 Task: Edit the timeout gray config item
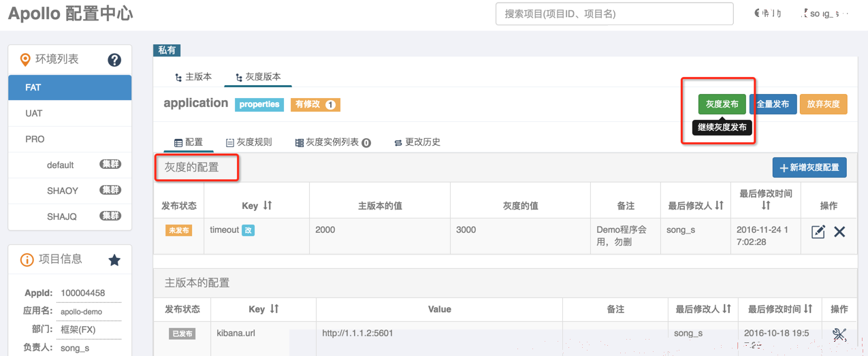click(x=818, y=231)
